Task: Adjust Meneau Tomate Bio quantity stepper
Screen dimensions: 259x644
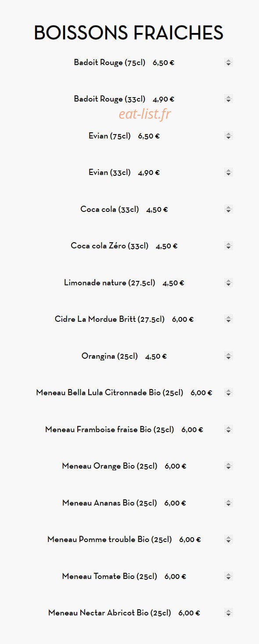Action: click(228, 576)
